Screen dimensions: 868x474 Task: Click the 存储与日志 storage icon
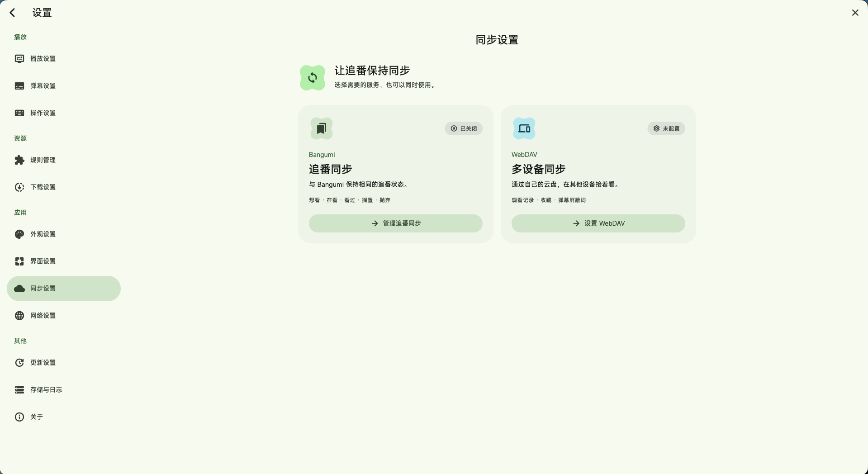(19, 390)
